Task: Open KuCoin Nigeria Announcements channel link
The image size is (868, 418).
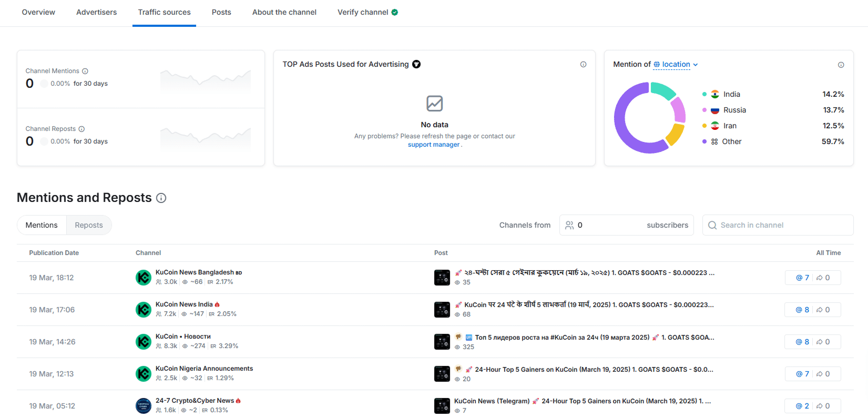Action: [204, 369]
